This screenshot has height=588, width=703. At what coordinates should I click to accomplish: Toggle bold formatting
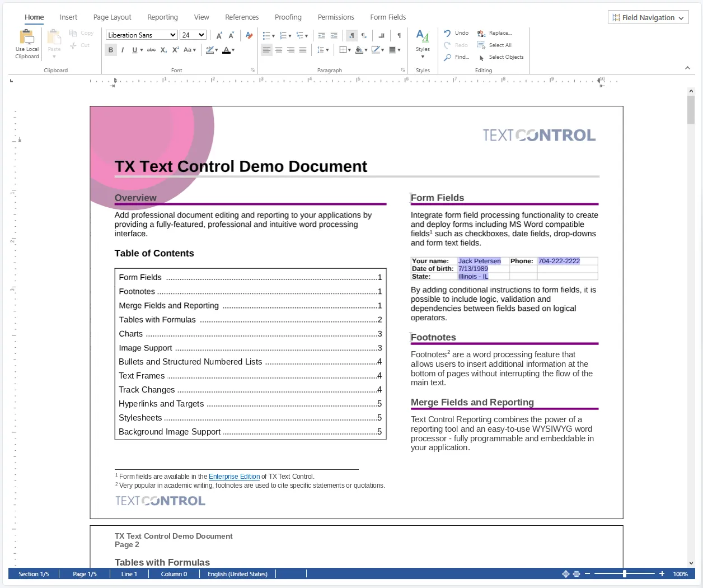coord(111,50)
